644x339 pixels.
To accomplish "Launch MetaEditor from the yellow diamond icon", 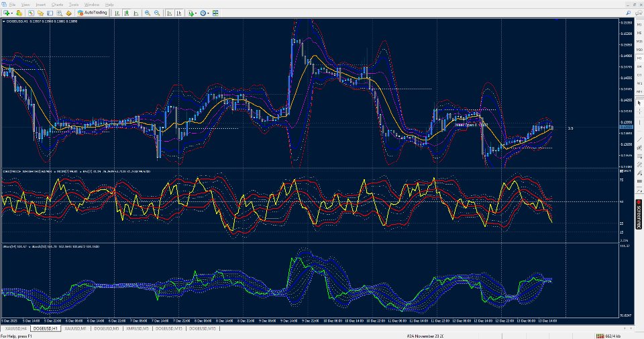I will pos(68,13).
